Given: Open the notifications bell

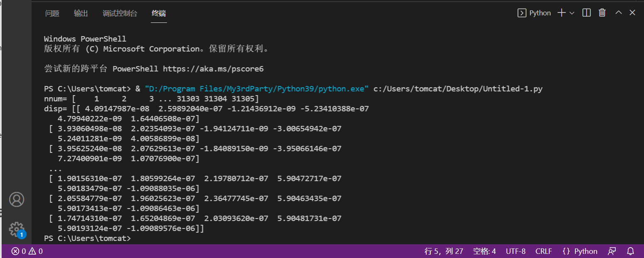Looking at the screenshot, I should point(630,251).
